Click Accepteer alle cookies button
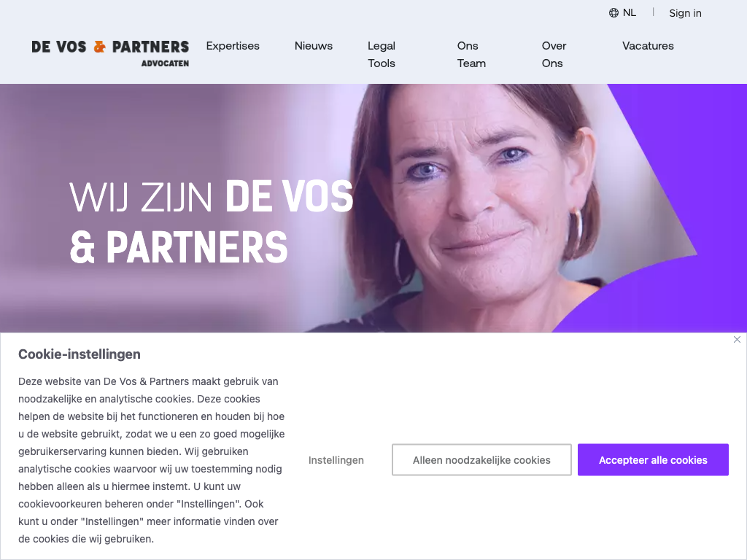The width and height of the screenshot is (747, 560). click(653, 460)
